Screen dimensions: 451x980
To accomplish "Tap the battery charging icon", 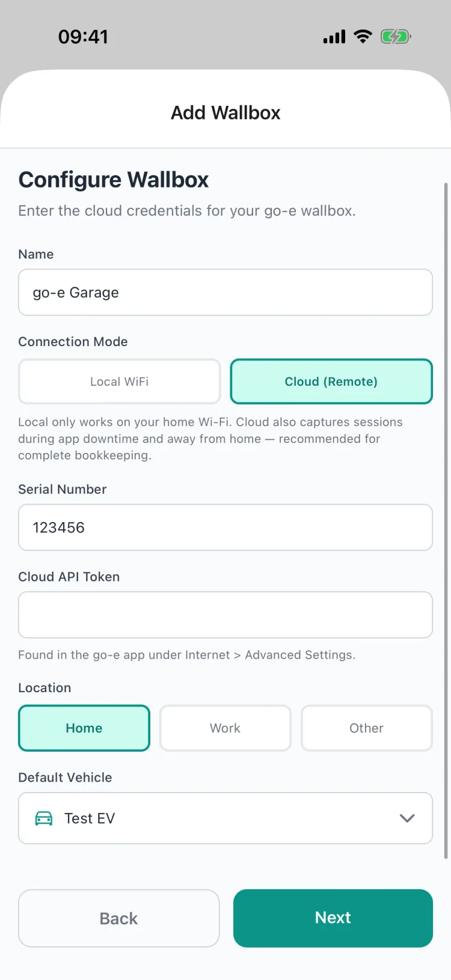I will click(x=396, y=37).
